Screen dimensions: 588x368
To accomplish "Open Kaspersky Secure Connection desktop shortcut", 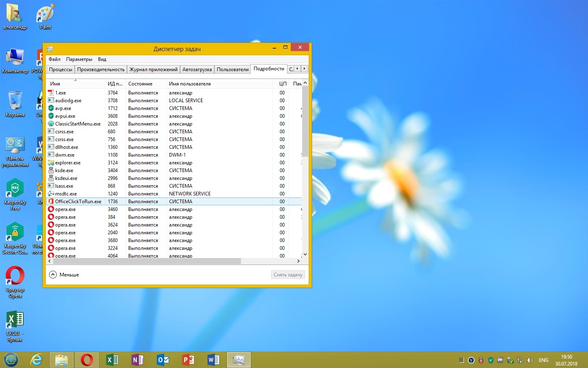I will pyautogui.click(x=15, y=238).
